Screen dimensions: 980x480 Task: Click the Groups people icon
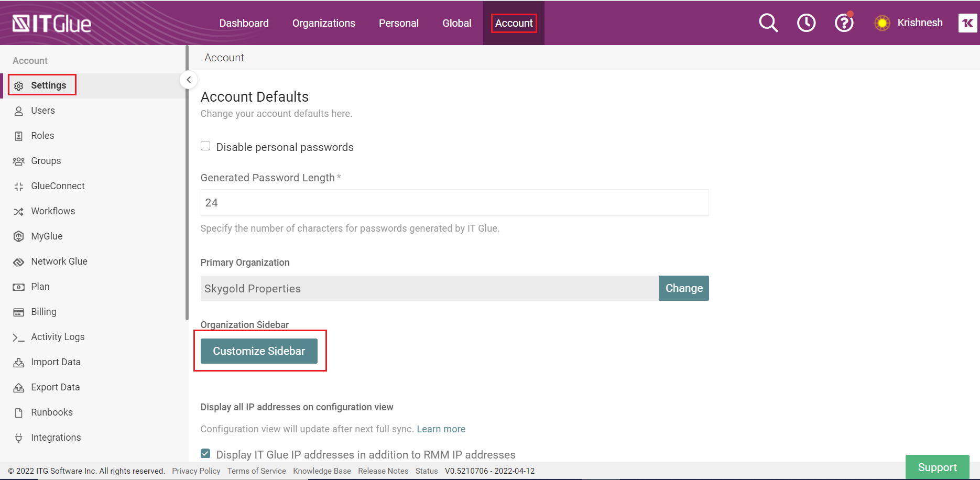pyautogui.click(x=19, y=161)
